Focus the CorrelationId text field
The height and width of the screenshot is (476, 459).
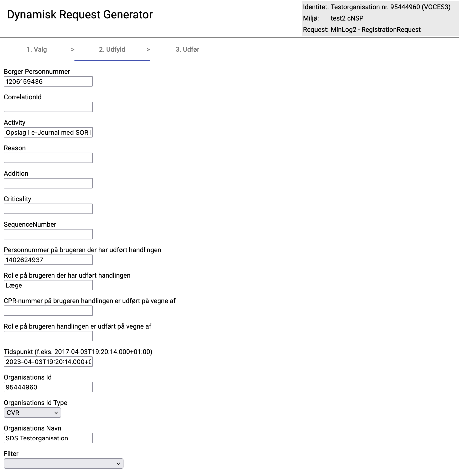click(48, 107)
